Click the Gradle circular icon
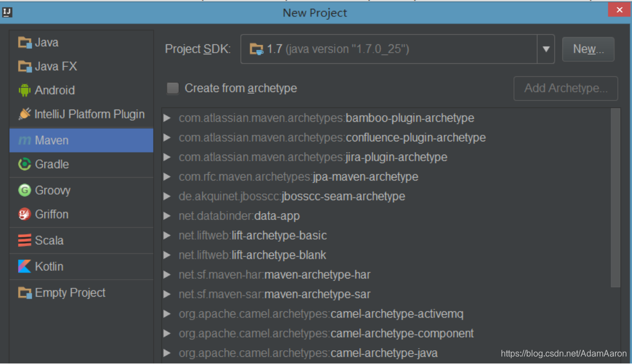The image size is (632, 364). pyautogui.click(x=25, y=164)
